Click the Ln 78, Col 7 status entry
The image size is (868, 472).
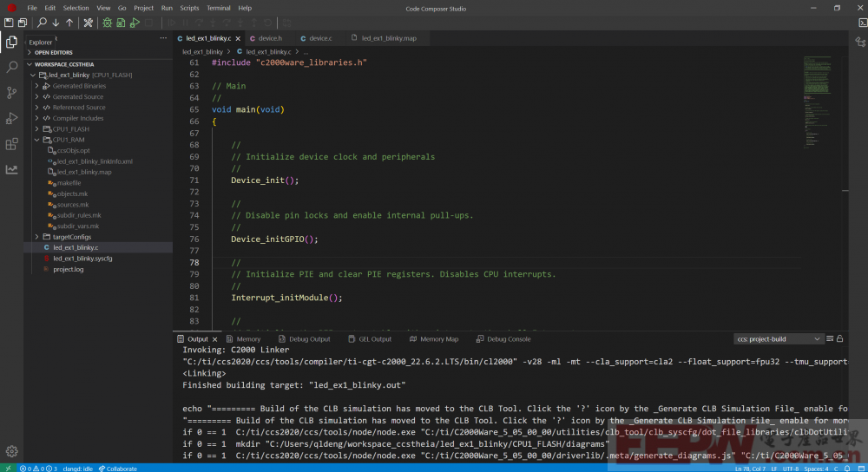pyautogui.click(x=750, y=469)
